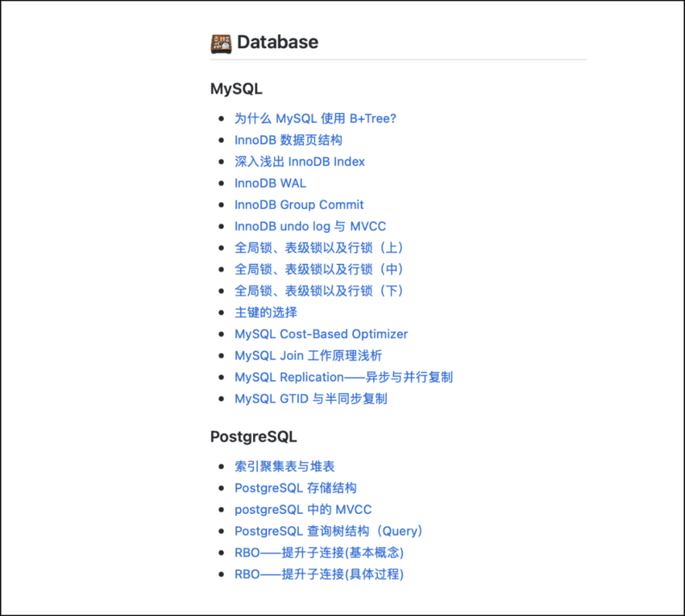Open RBO——提升子连接(基本概念) link
This screenshot has height=616, width=685.
pyautogui.click(x=319, y=553)
